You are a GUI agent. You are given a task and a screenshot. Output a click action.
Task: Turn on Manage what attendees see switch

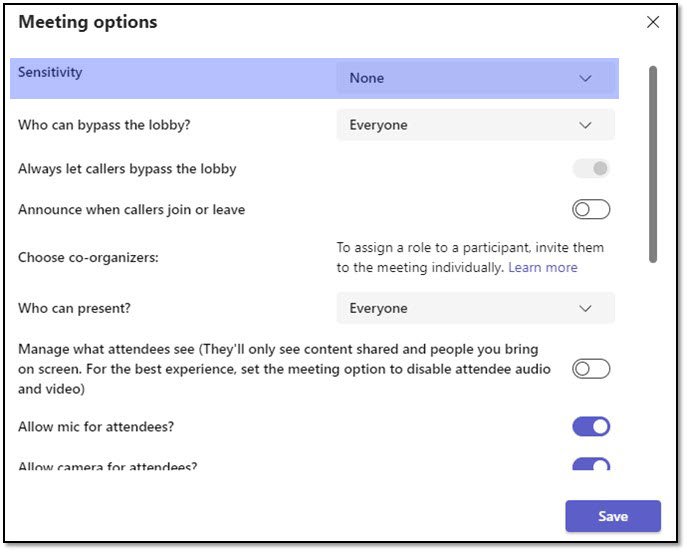coord(591,369)
